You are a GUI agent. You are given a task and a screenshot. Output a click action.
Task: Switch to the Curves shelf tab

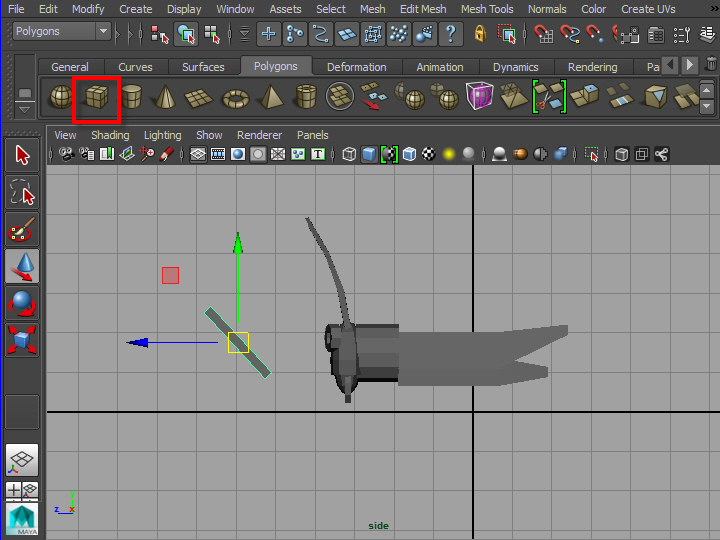click(x=135, y=67)
